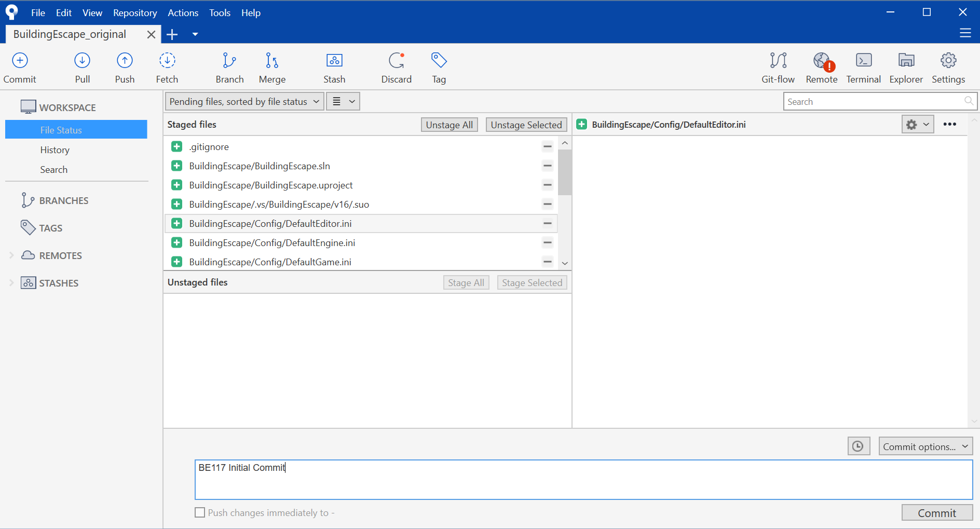Open a Terminal via the toolbar icon
This screenshot has width=980, height=529.
pyautogui.click(x=863, y=66)
